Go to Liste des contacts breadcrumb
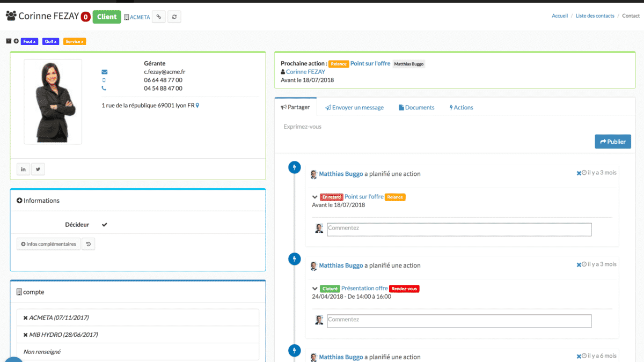The image size is (644, 362). click(595, 16)
